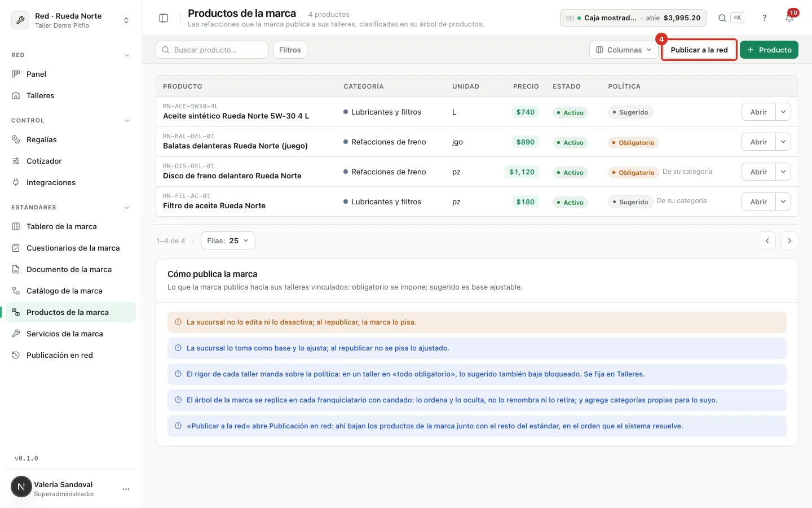Sort by PRODUCTO column header
The width and height of the screenshot is (812, 508).
click(183, 86)
